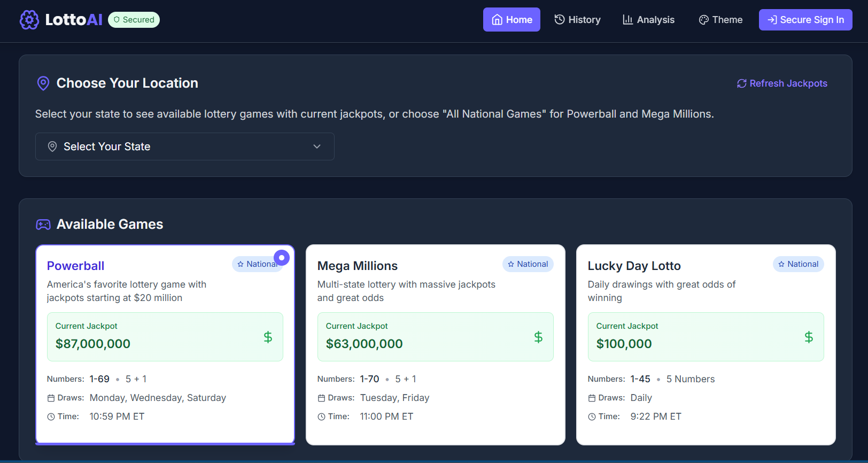This screenshot has height=463, width=868.
Task: Click "Monday, Wednesday, Saturday" draw days
Action: pos(158,398)
